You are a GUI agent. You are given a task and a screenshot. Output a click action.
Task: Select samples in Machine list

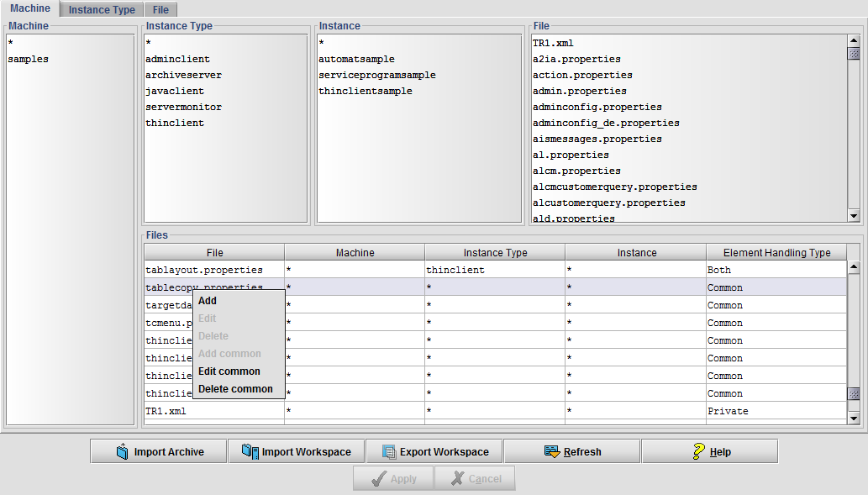click(29, 60)
